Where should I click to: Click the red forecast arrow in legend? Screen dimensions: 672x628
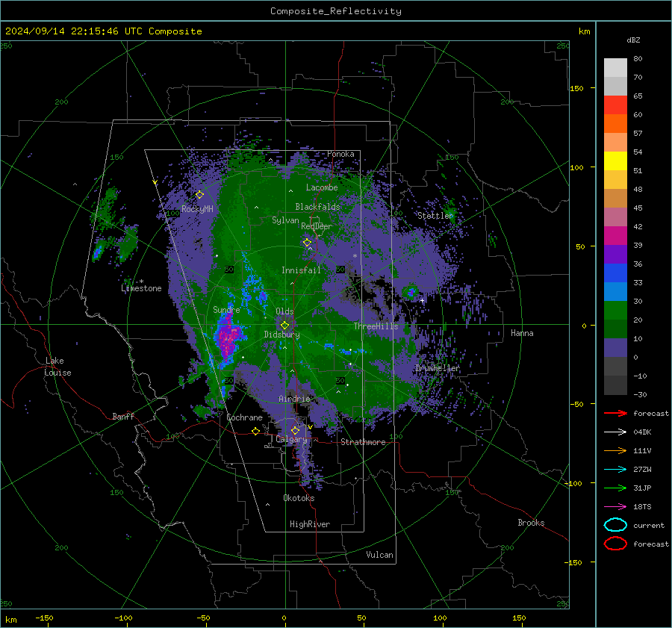[615, 413]
